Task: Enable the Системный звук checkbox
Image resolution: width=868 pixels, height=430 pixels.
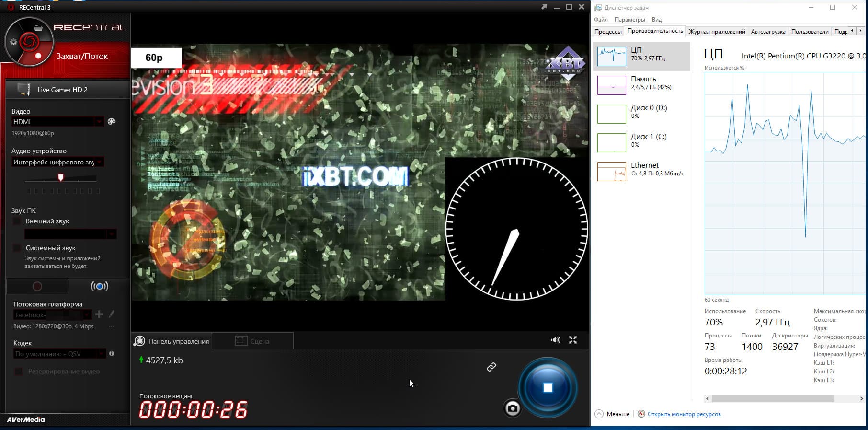Action: pos(17,248)
